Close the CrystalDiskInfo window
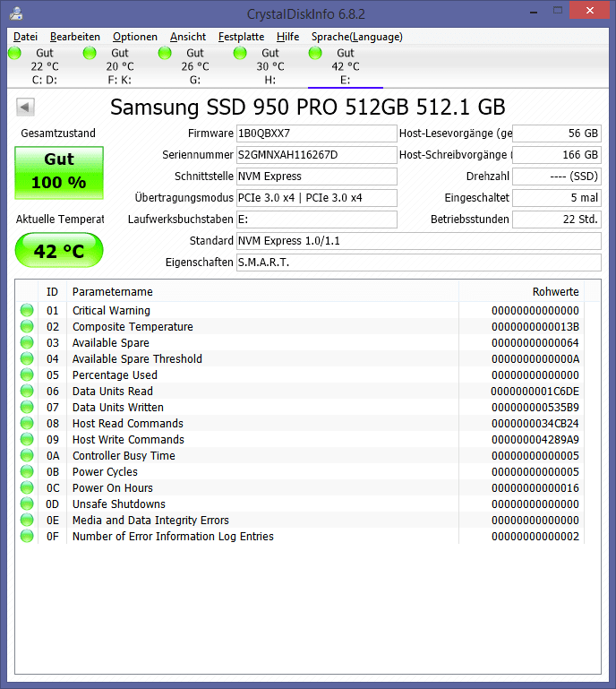 tap(590, 10)
